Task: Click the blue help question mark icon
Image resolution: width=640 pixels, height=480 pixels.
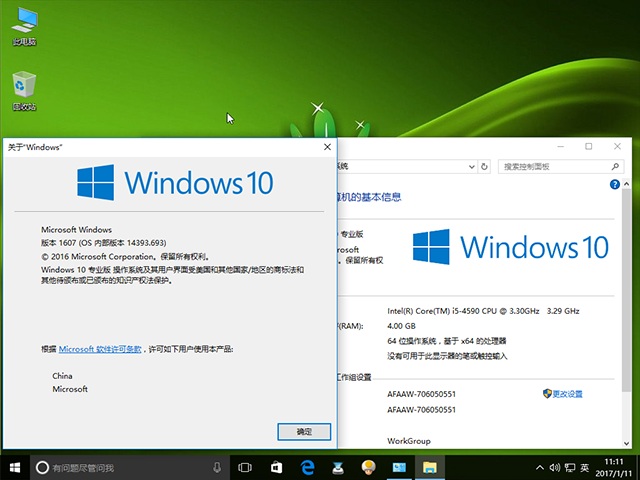Action: click(x=614, y=185)
